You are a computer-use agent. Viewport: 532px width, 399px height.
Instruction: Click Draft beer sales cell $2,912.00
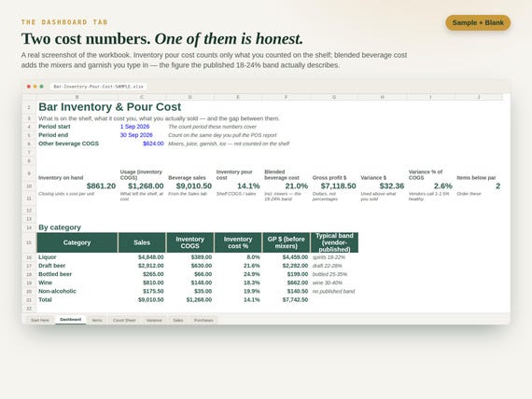click(150, 266)
